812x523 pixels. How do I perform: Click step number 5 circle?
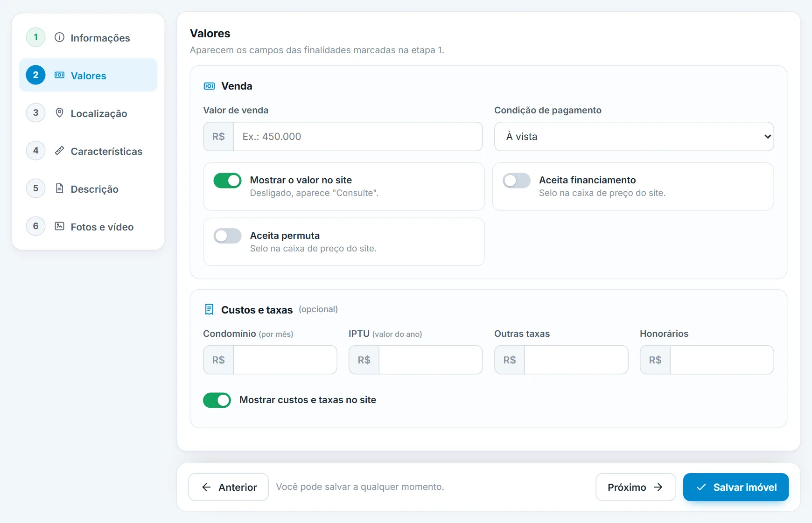click(x=35, y=188)
